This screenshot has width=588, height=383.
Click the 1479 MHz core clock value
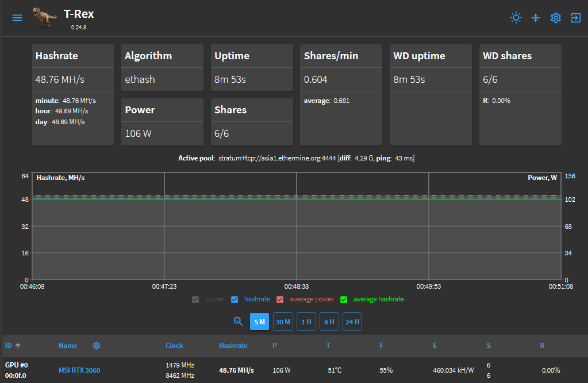(x=180, y=365)
